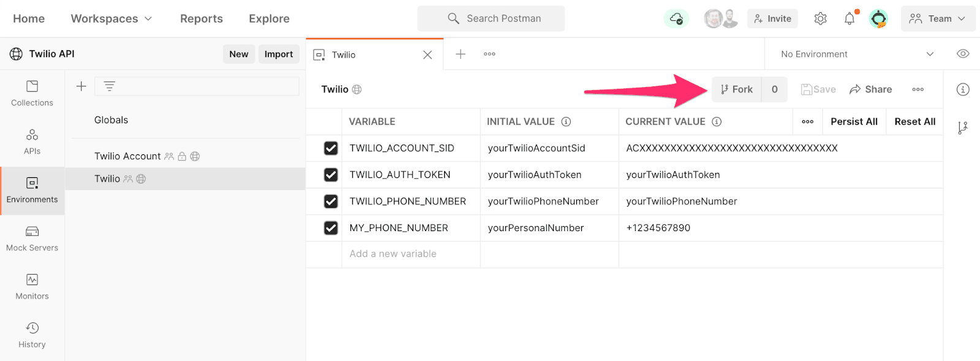Click yourTwilioAuthToken initial value cell
The height and width of the screenshot is (361, 980).
549,175
